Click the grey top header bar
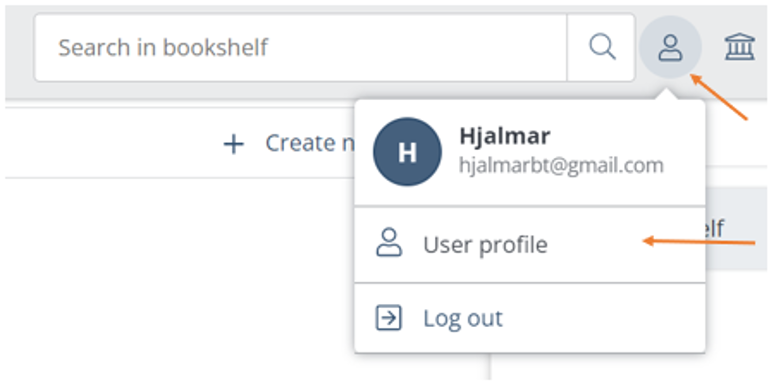This screenshot has width=768, height=392. [386, 52]
